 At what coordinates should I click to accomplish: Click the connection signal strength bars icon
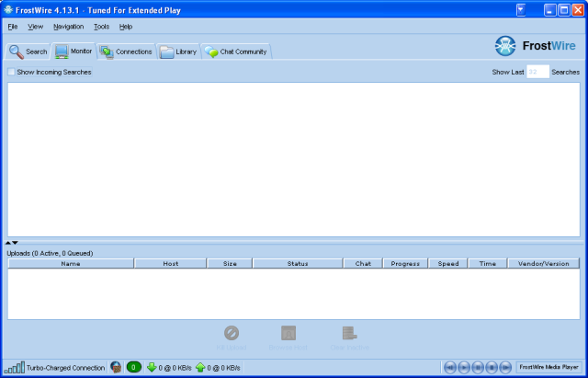click(15, 368)
